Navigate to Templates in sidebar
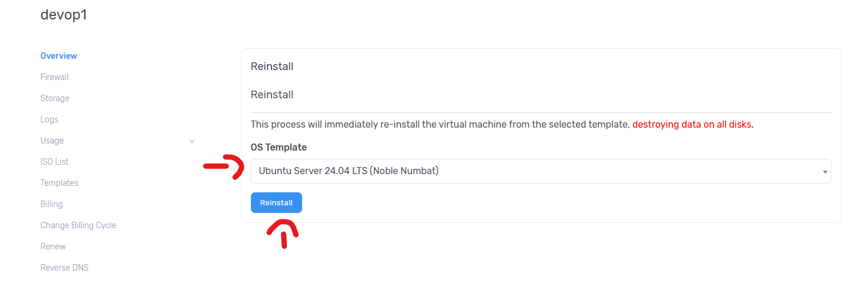Viewport: 868px width, 290px height. coord(59,183)
